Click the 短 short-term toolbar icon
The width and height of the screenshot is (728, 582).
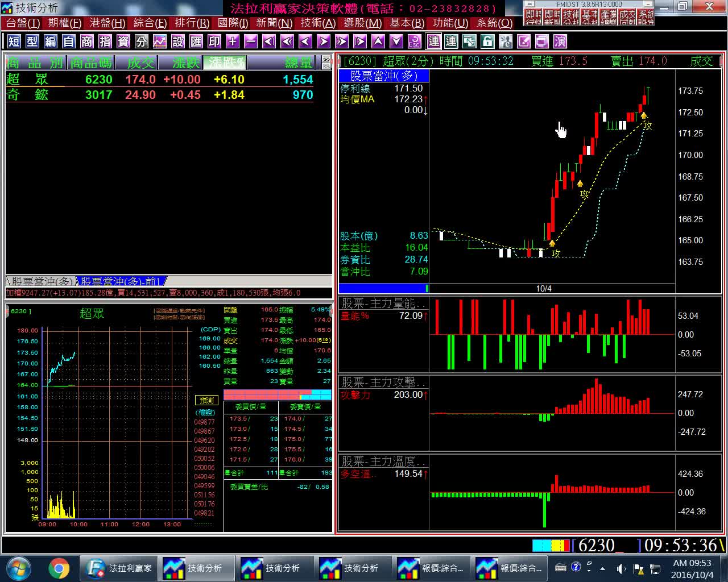[14, 41]
